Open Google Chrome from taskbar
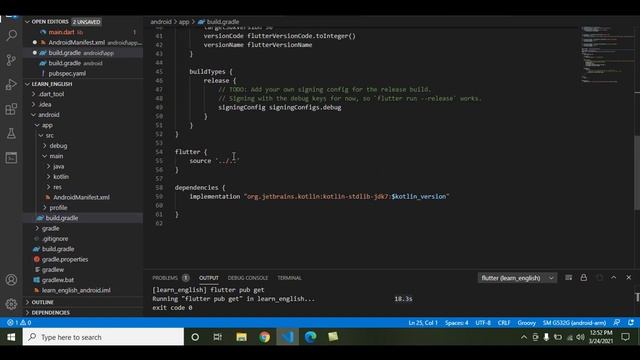Viewport: 640px width, 360px height. click(x=264, y=337)
